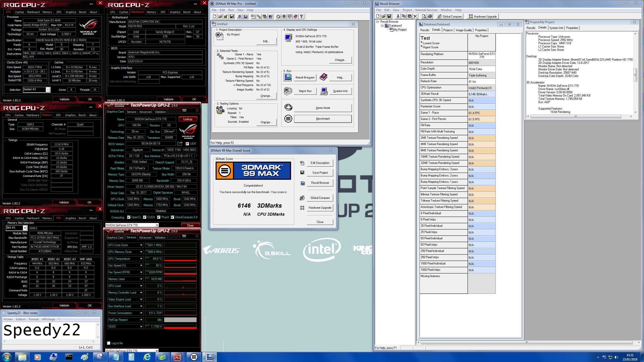Click System Info computer icon in 3DMark toolbar
This screenshot has width=644, height=362.
point(239,16)
